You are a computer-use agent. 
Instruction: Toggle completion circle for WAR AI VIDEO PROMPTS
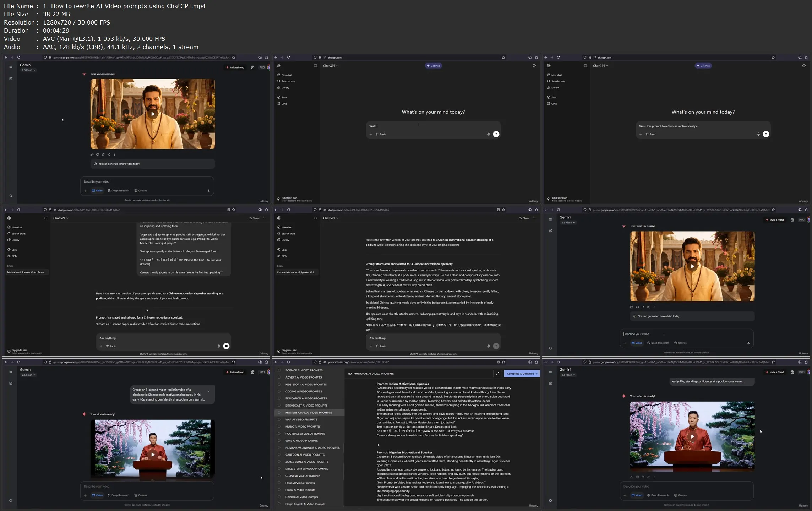pos(279,419)
